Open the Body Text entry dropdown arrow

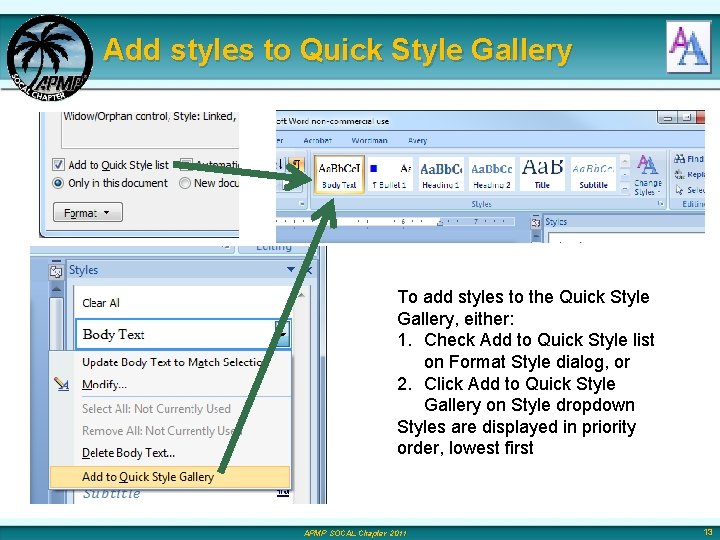[282, 334]
